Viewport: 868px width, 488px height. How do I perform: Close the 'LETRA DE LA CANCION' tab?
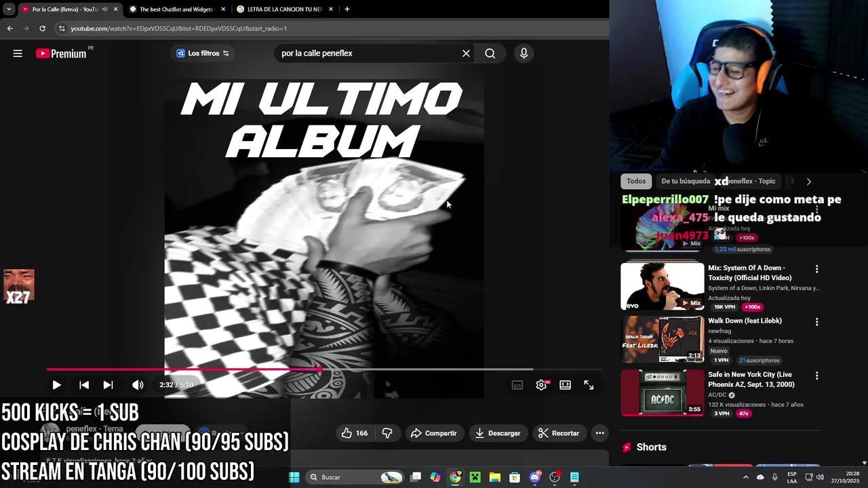[331, 9]
